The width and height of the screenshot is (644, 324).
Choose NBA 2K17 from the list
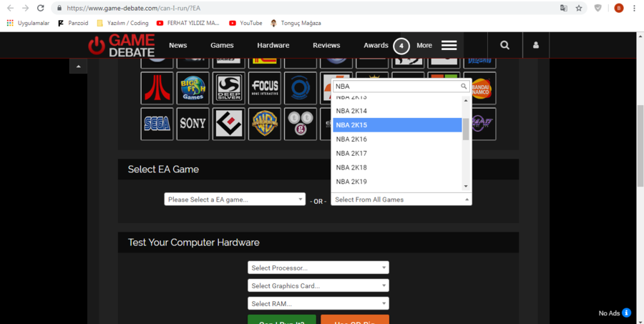(397, 153)
